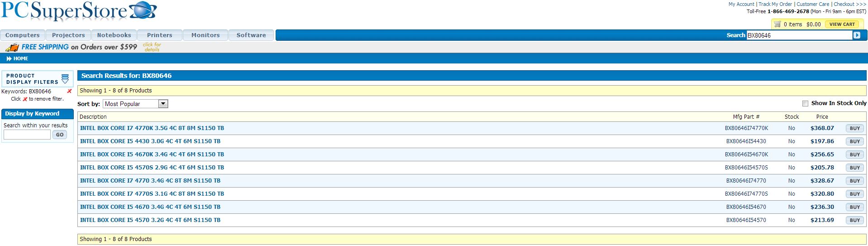Open the Computers tab
The width and height of the screenshot is (868, 246).
coord(23,35)
